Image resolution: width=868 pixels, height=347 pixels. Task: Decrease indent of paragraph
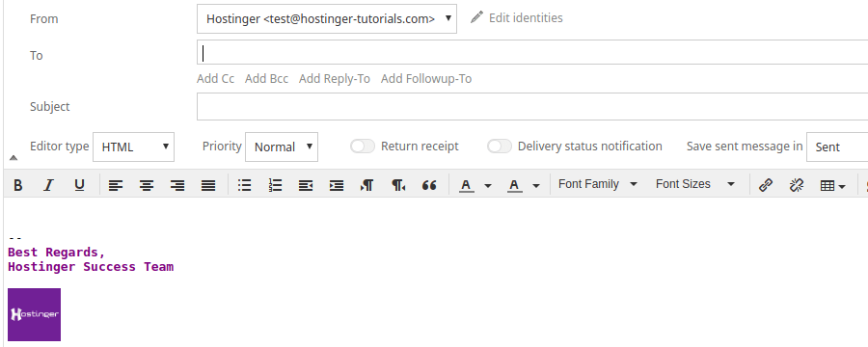click(306, 185)
